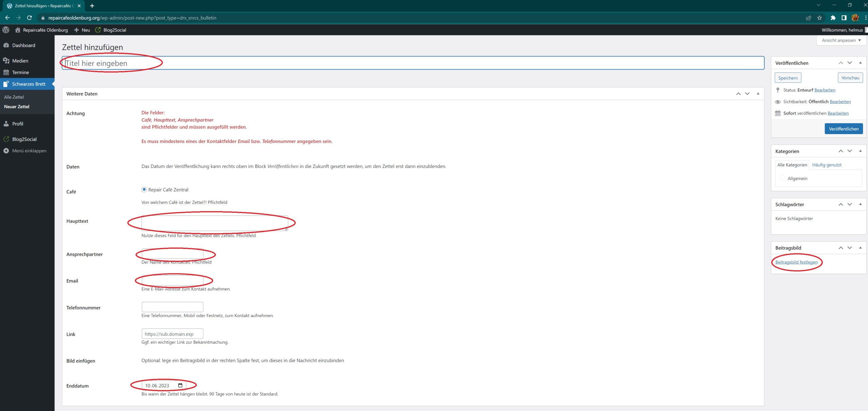The image size is (868, 411).
Task: Open the Blog2Social icon in admin bar
Action: pos(98,30)
